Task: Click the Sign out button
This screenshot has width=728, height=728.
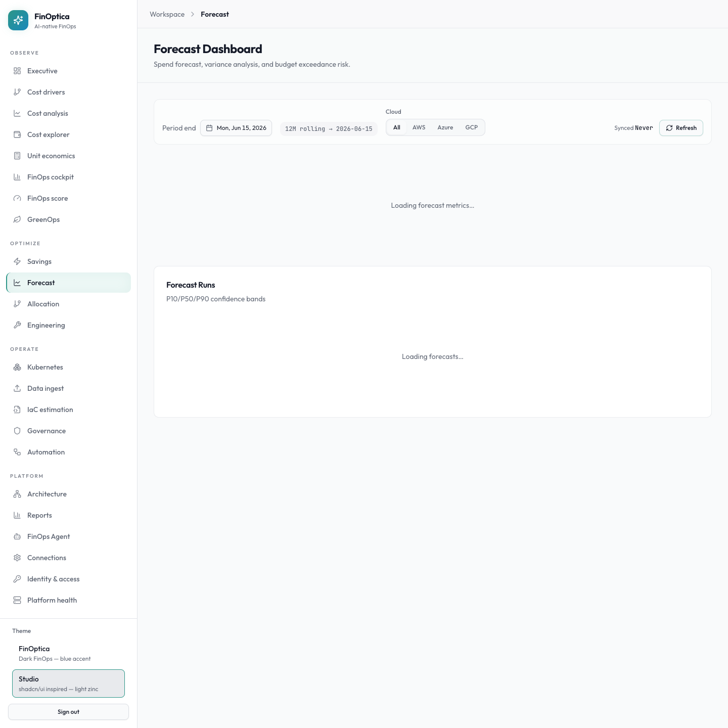Action: (68, 712)
